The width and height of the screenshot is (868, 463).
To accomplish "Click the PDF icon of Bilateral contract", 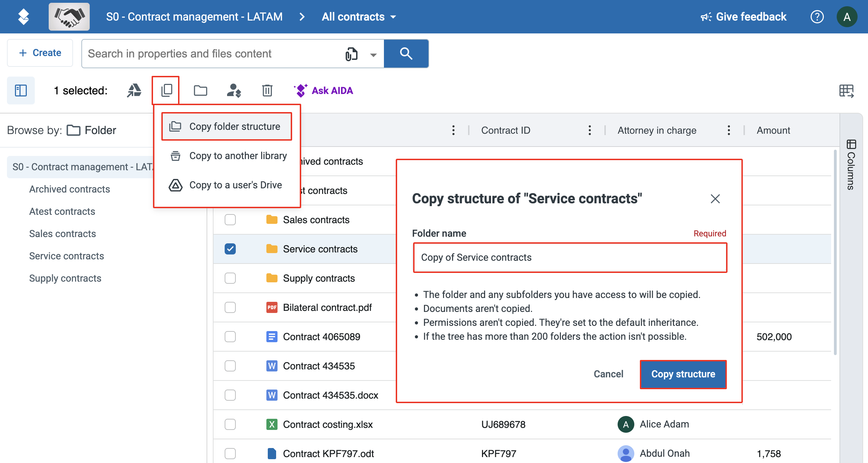I will click(x=272, y=307).
